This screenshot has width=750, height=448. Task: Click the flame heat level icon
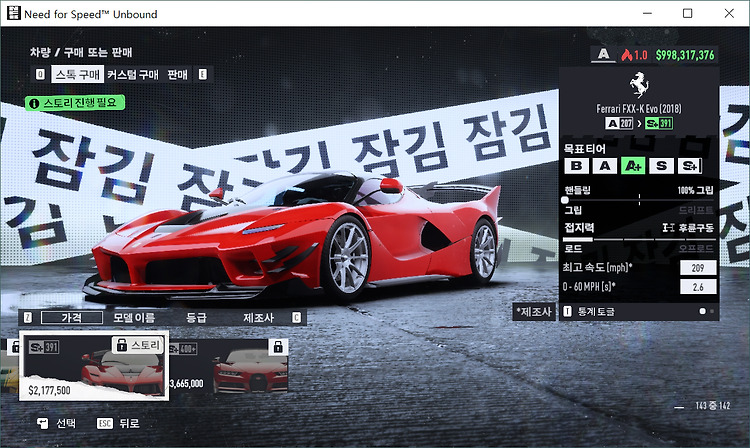click(x=627, y=55)
